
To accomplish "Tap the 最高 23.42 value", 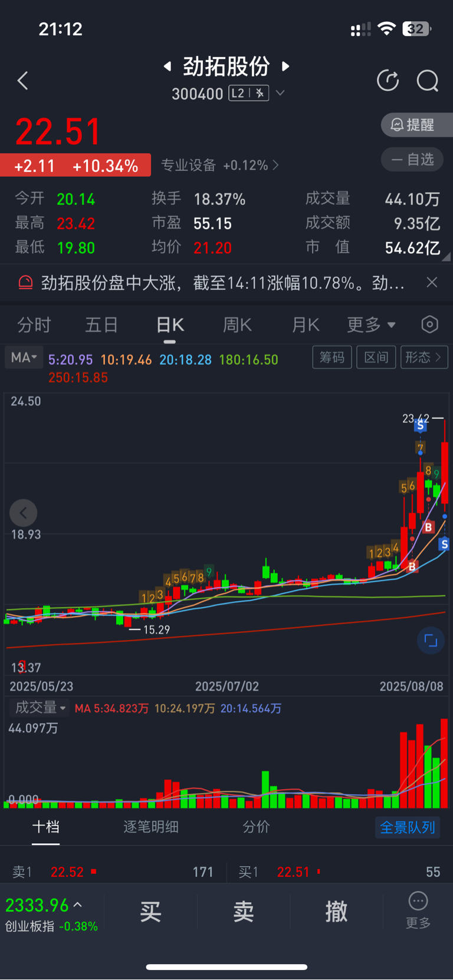I will pyautogui.click(x=75, y=224).
